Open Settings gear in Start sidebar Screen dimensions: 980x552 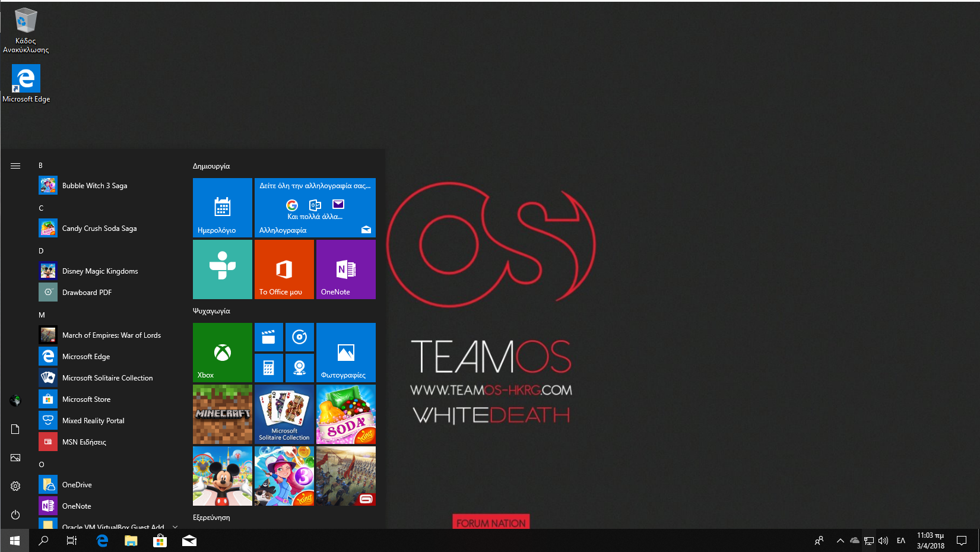pyautogui.click(x=15, y=486)
